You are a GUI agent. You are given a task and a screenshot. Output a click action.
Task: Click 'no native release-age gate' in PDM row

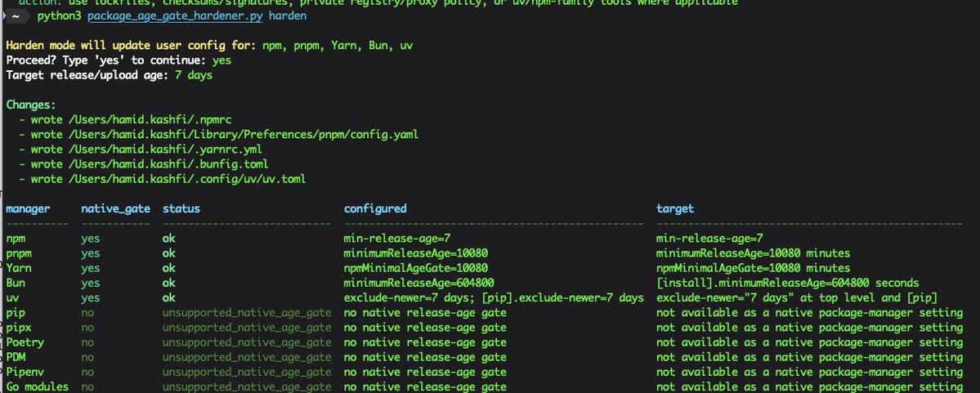[425, 357]
